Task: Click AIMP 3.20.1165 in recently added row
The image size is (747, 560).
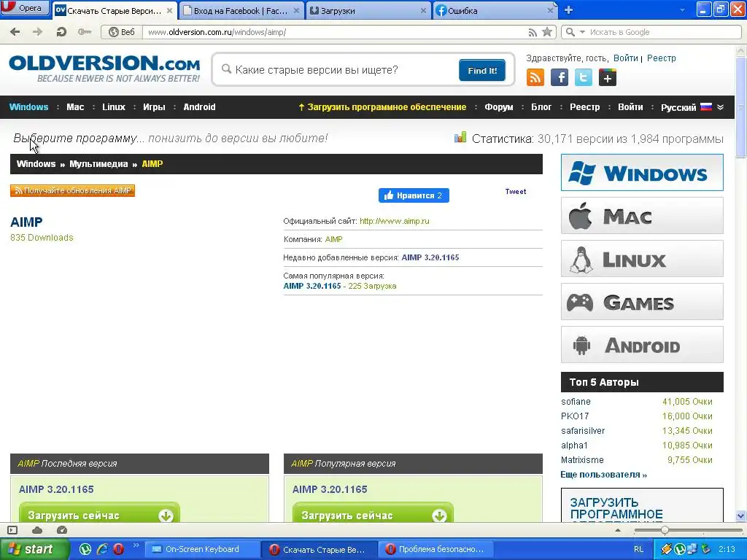Action: click(x=430, y=257)
